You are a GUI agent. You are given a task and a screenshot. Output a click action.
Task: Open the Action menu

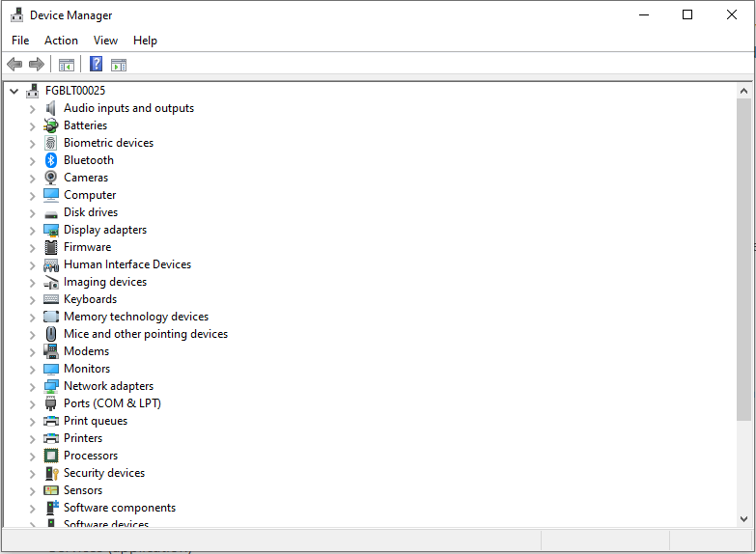(61, 41)
